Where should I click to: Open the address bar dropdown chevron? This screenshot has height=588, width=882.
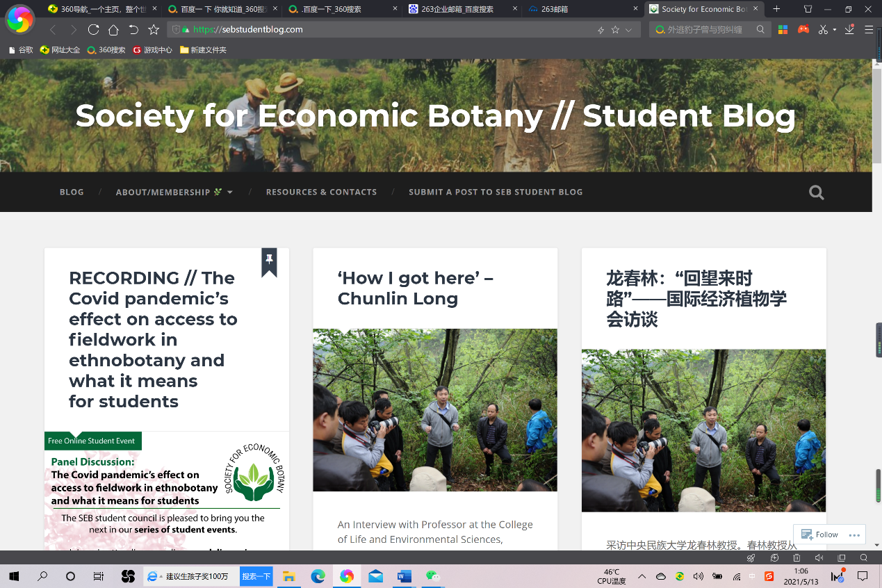pos(629,30)
